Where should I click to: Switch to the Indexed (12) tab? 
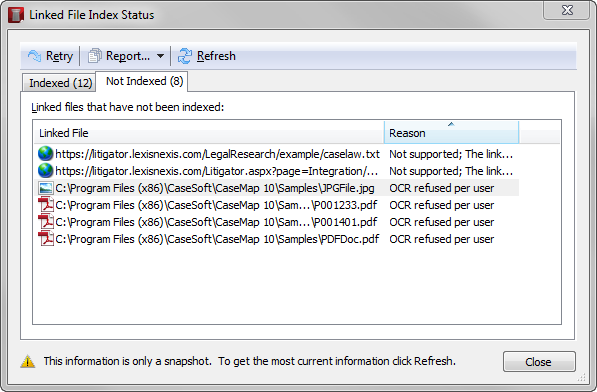(59, 83)
